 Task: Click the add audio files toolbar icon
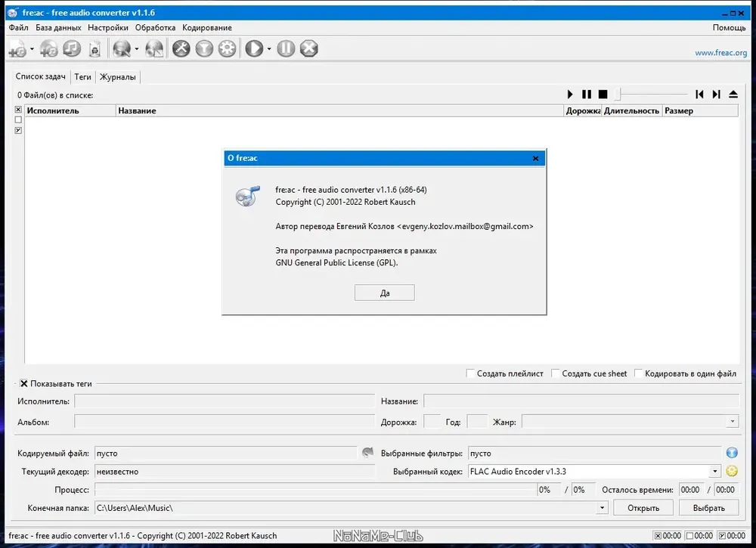[x=17, y=48]
